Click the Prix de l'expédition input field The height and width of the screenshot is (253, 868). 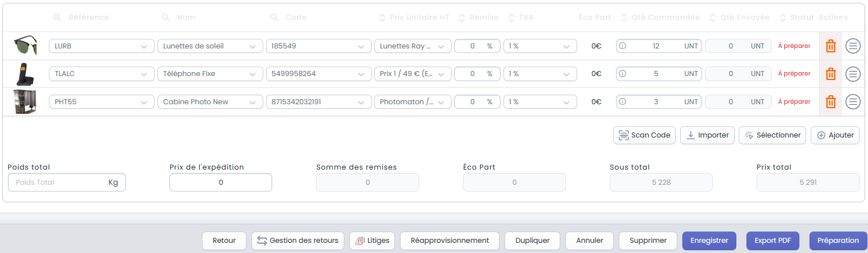221,182
